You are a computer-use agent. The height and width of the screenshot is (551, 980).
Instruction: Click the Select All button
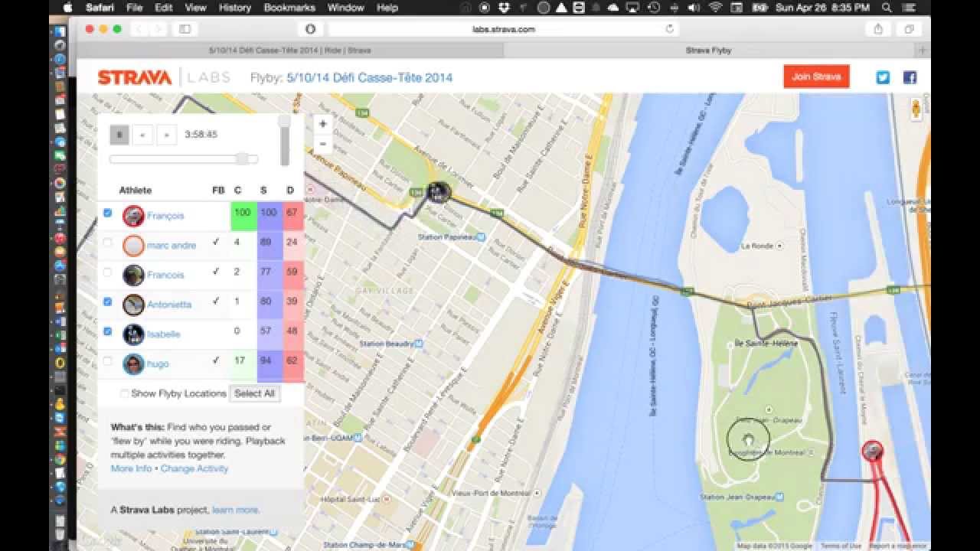pos(255,393)
